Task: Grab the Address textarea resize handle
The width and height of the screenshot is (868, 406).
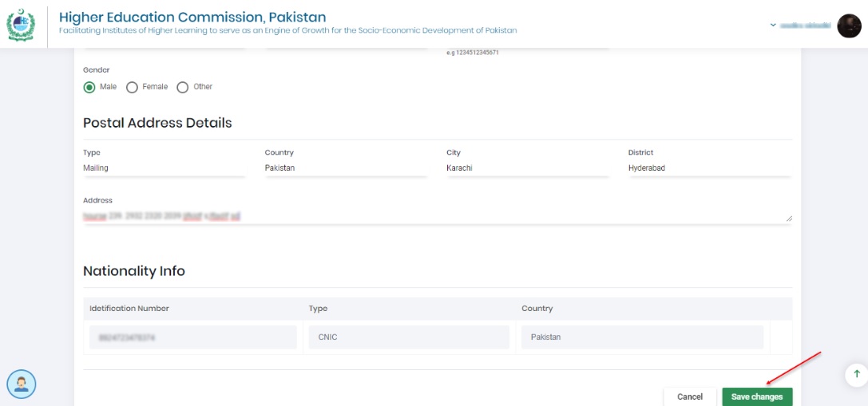Action: [x=789, y=218]
